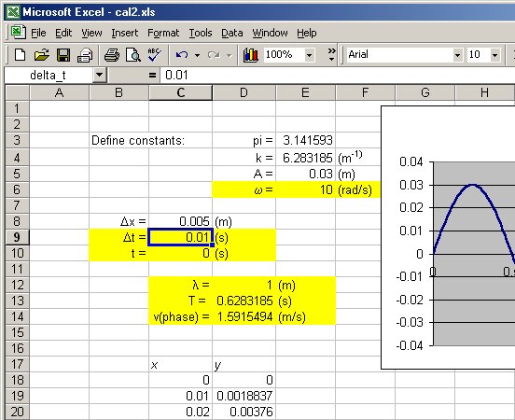Select the Δx value cell 0.005
Screen dimensions: 515x420
[180, 221]
